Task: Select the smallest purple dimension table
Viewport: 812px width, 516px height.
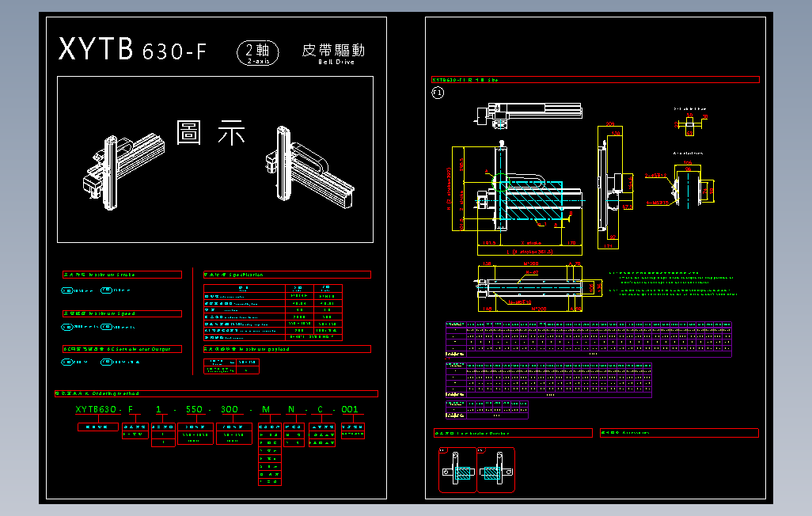Action: (487, 409)
